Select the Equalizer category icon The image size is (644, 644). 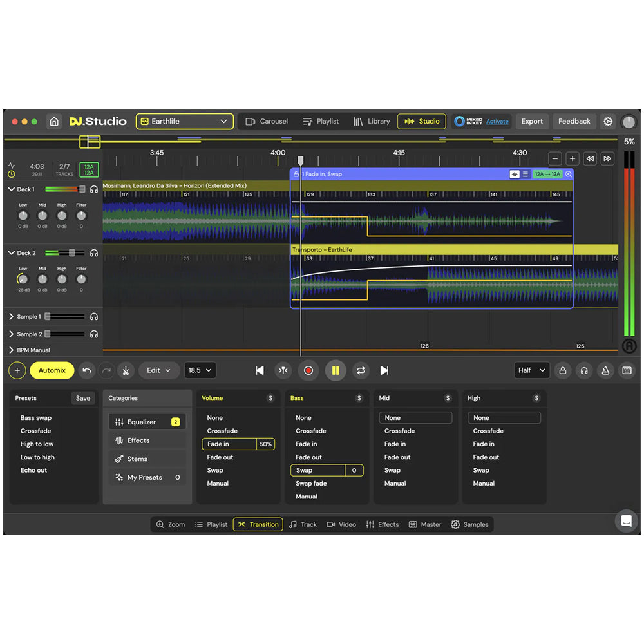(121, 422)
